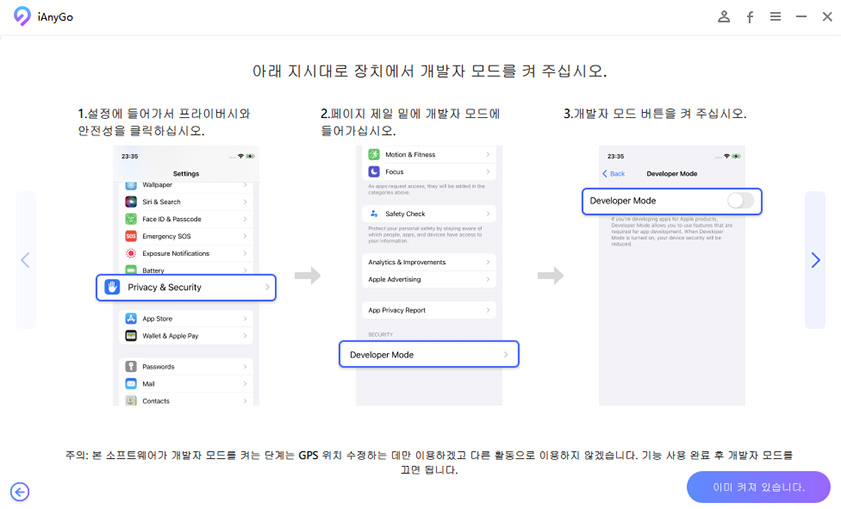Screen dimensions: 841x509
Task: Expand the Passwords chevron
Action: pyautogui.click(x=245, y=366)
